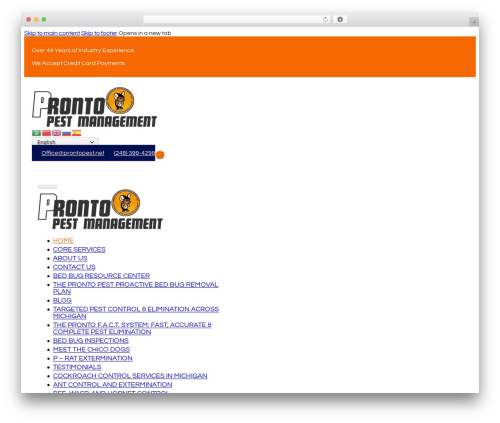Follow the Skip to footer link
Image resolution: width=500 pixels, height=423 pixels.
pos(99,33)
